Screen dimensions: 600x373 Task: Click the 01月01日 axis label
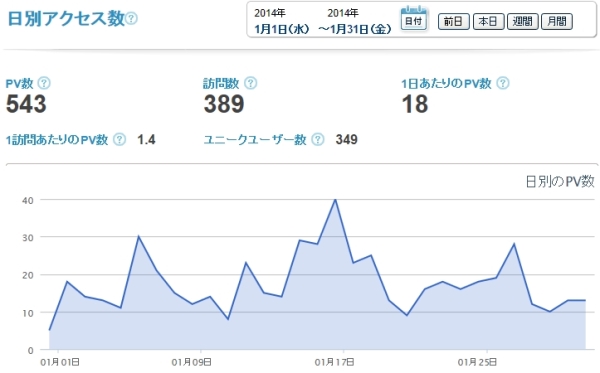[60, 362]
